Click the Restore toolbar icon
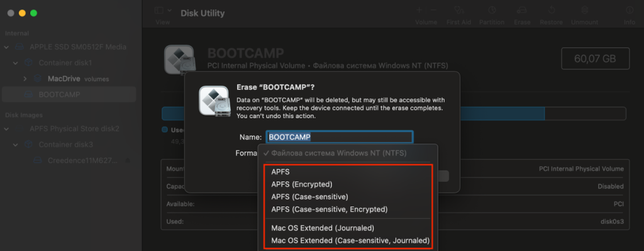644x251 pixels. [551, 10]
